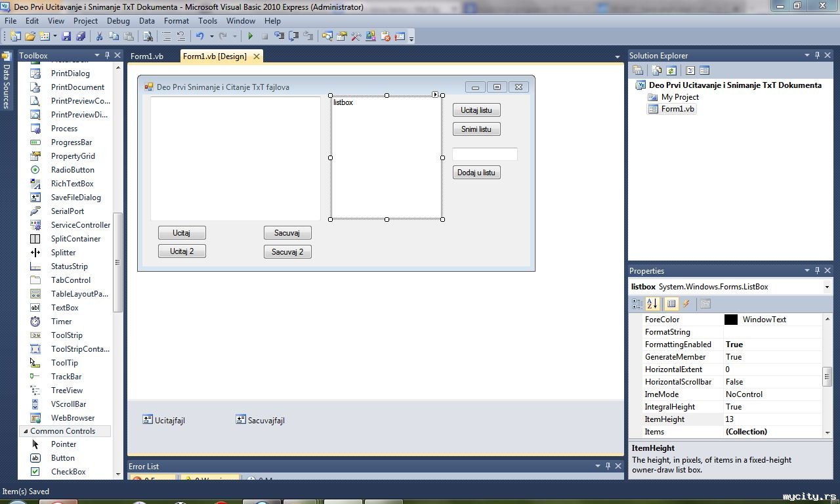
Task: Open the File menu
Action: (10, 21)
